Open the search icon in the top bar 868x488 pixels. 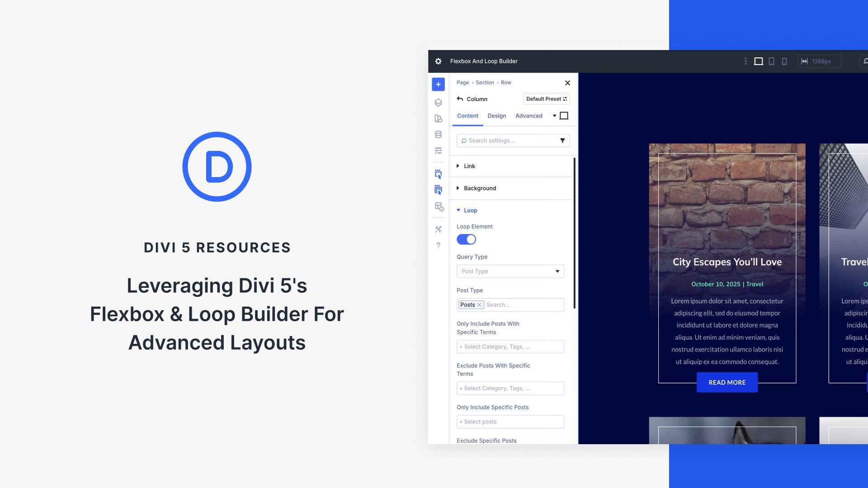point(864,61)
